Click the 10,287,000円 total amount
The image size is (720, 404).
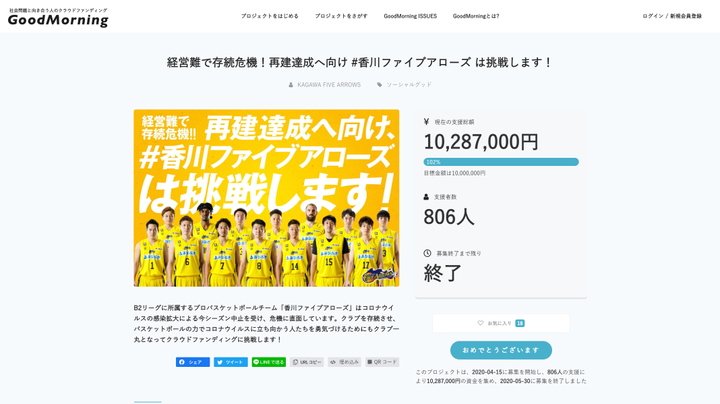coord(481,142)
